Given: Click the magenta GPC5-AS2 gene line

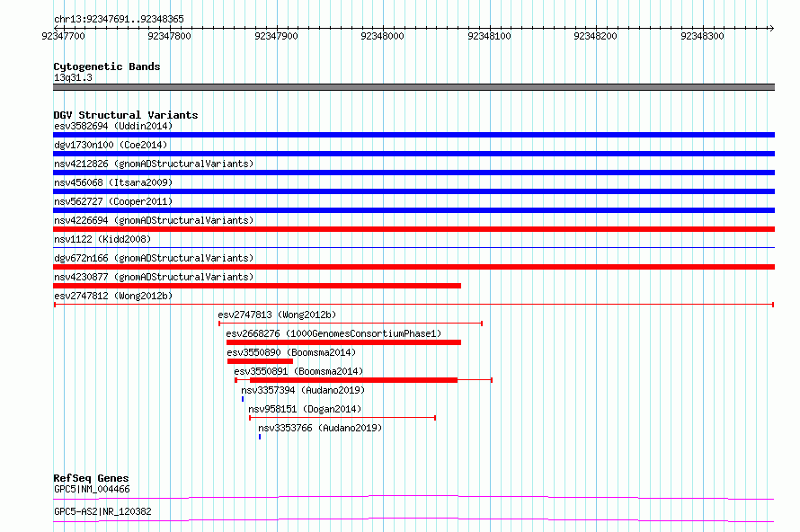Looking at the screenshot, I should coord(413,519).
